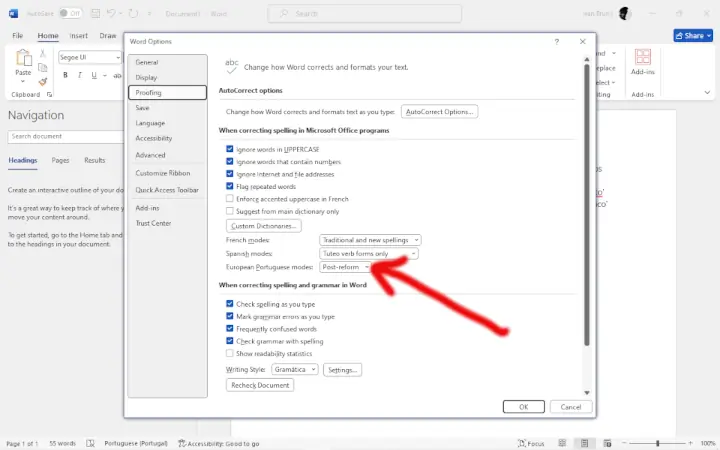Enable Suggest from main dictionary only
The width and height of the screenshot is (720, 450).
230,211
